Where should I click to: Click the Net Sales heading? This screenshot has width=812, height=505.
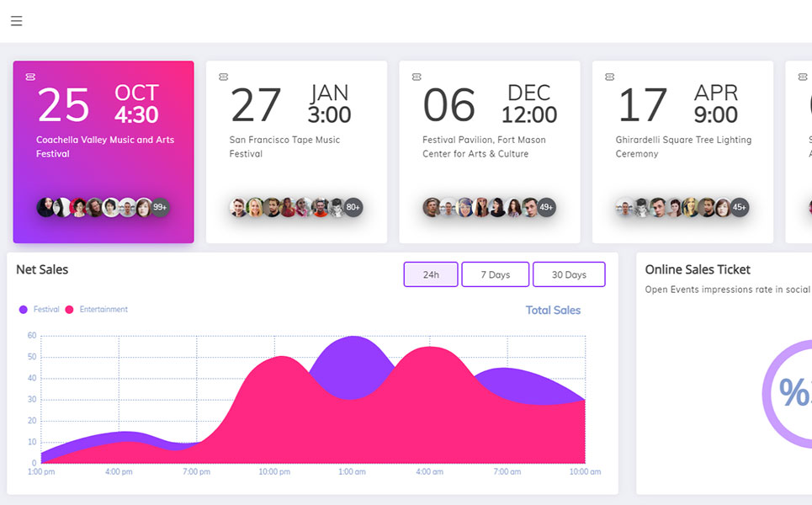(x=42, y=269)
